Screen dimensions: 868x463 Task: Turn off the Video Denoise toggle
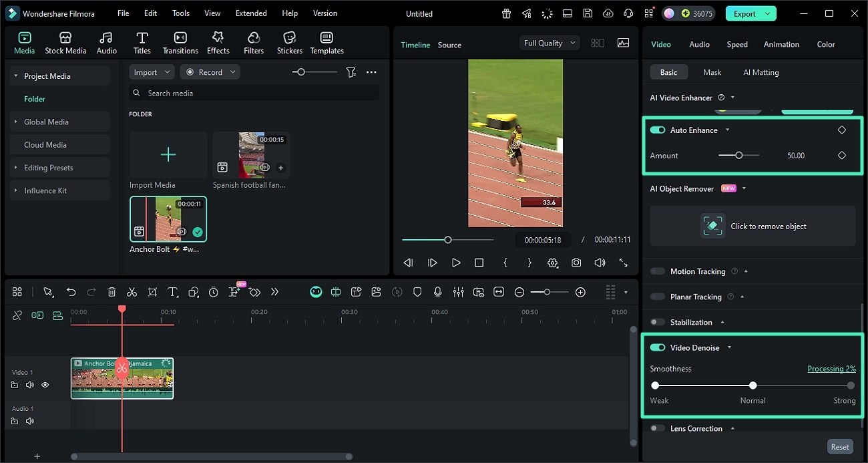coord(658,347)
